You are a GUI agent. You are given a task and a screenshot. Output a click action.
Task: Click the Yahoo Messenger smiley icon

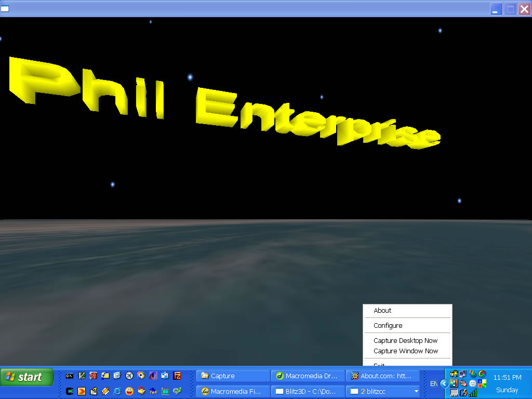pos(129,391)
